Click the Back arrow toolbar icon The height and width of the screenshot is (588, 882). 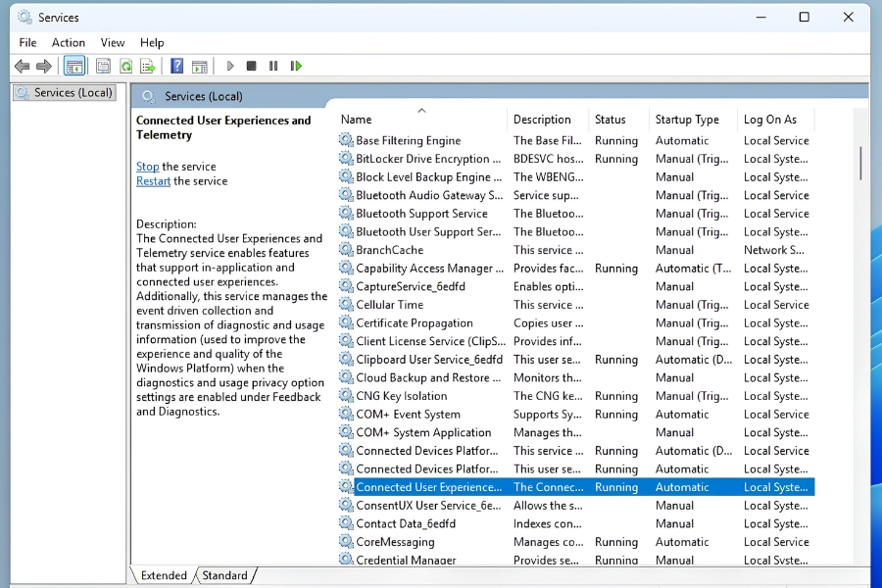[x=22, y=67]
